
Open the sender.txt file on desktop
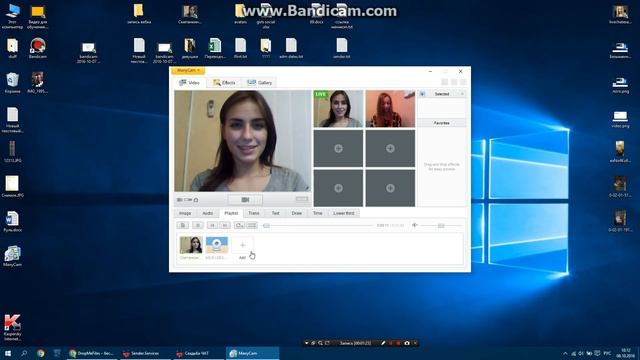coord(342,48)
